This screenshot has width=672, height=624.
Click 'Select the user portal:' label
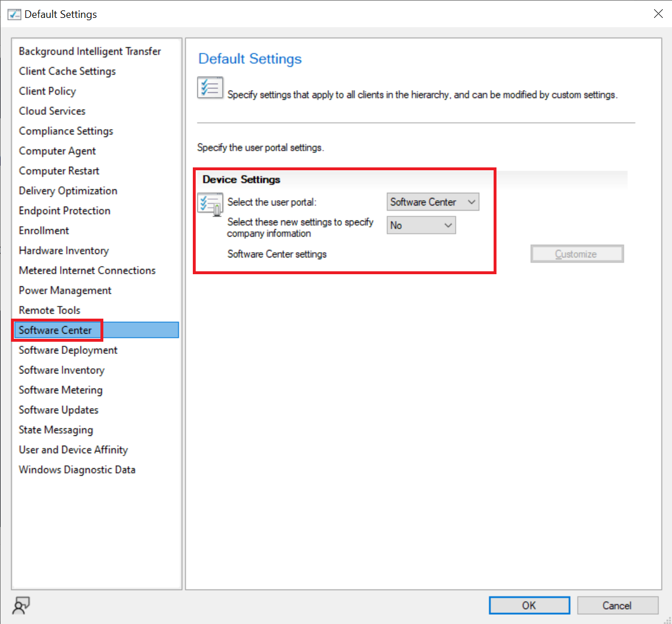[x=272, y=202]
